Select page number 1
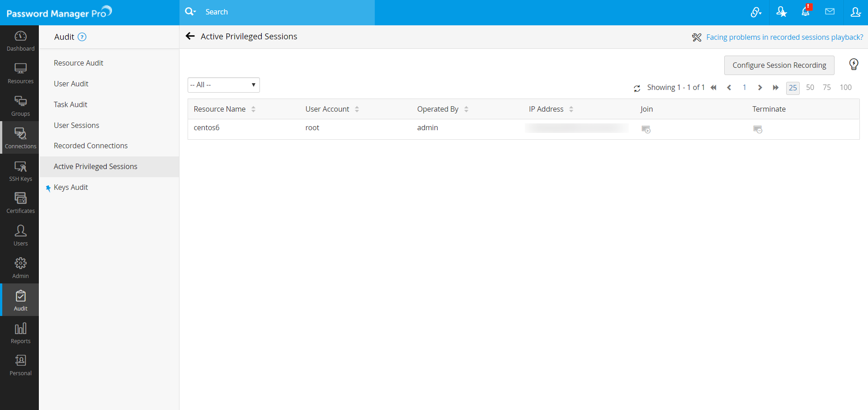 tap(745, 87)
